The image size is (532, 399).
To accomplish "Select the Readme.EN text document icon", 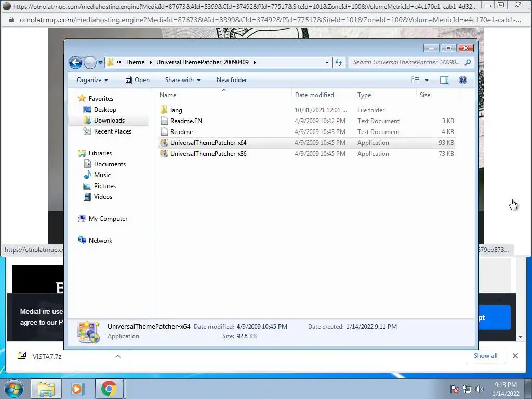I will click(164, 121).
